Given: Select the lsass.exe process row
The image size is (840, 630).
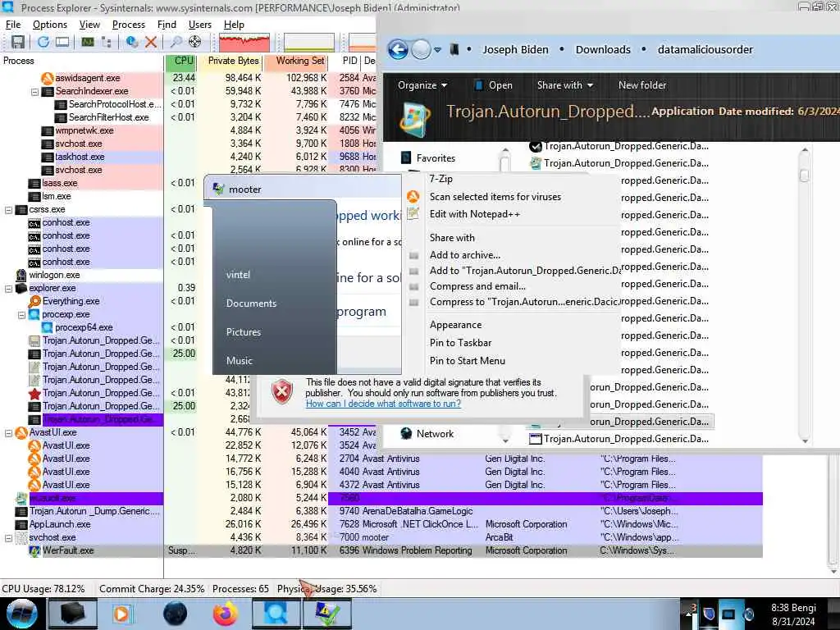Looking at the screenshot, I should point(81,183).
